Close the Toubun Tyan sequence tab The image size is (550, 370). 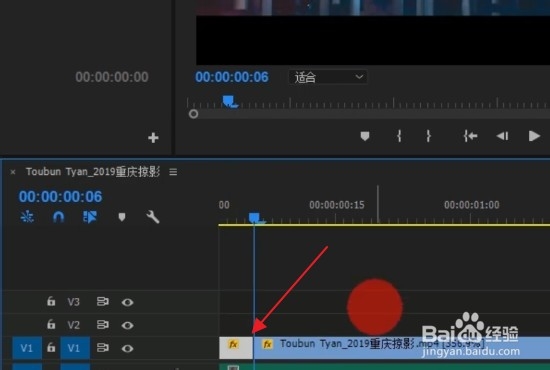13,172
